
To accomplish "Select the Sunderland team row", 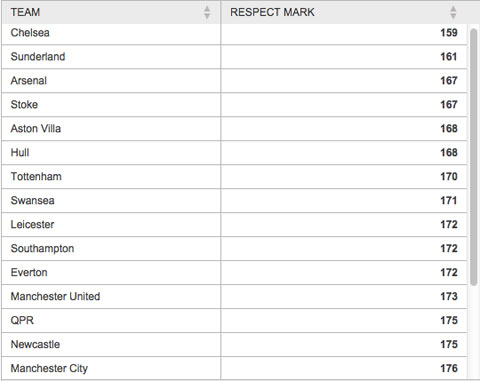I will tap(234, 57).
